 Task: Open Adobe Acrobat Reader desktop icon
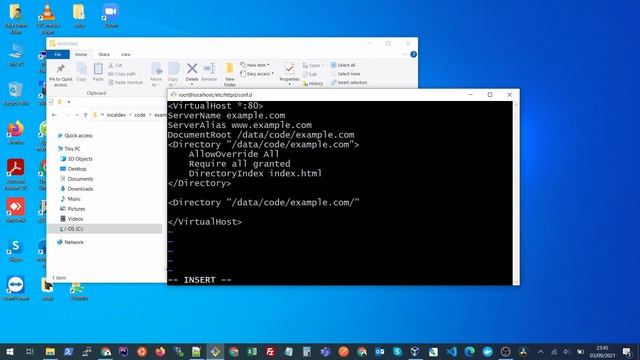pyautogui.click(x=16, y=175)
